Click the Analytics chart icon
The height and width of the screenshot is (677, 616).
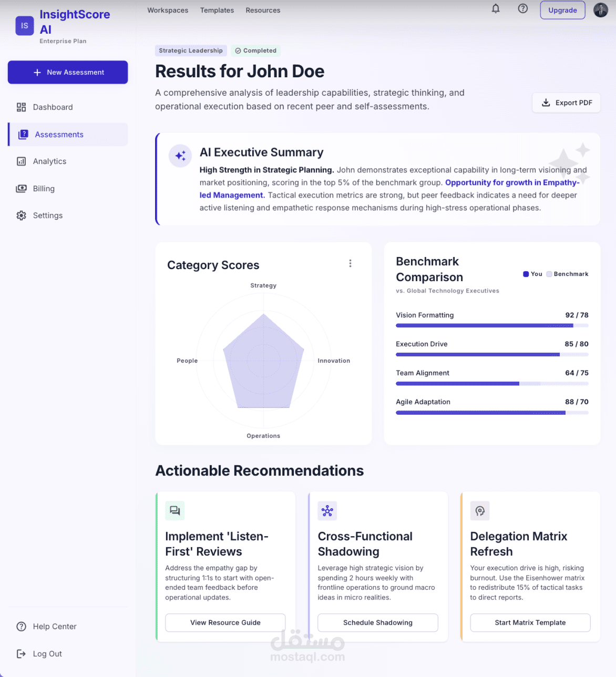21,161
